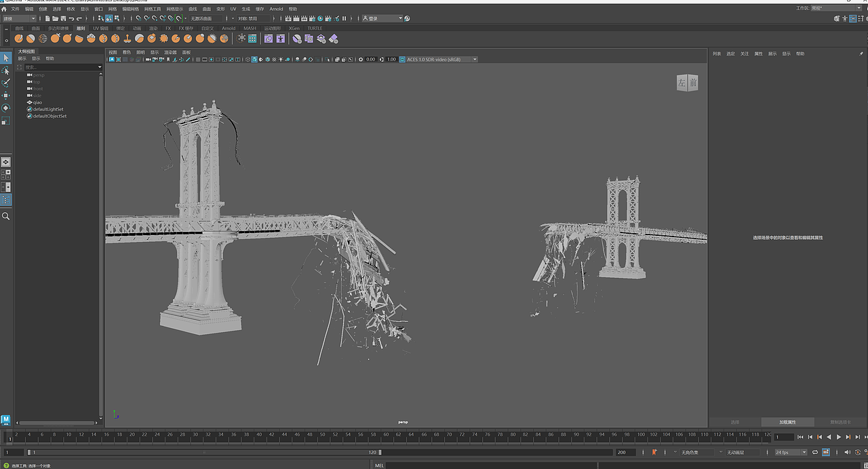
Task: Open the search magnifier in left toolbox
Action: (5, 216)
